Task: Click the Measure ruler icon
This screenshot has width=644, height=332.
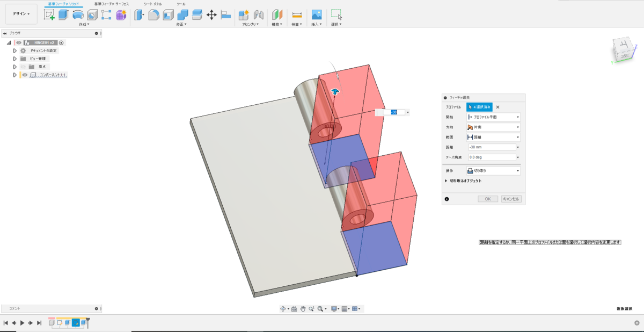Action: point(297,15)
